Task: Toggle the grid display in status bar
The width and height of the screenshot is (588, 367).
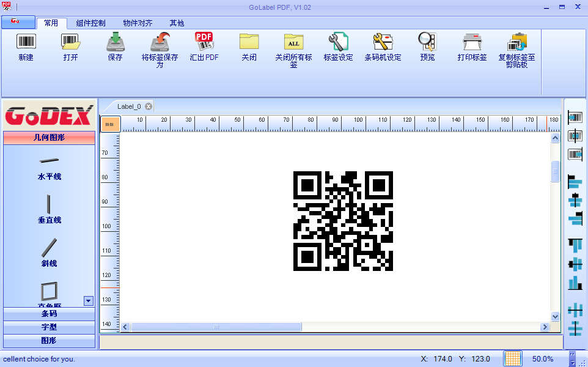Action: tap(512, 358)
